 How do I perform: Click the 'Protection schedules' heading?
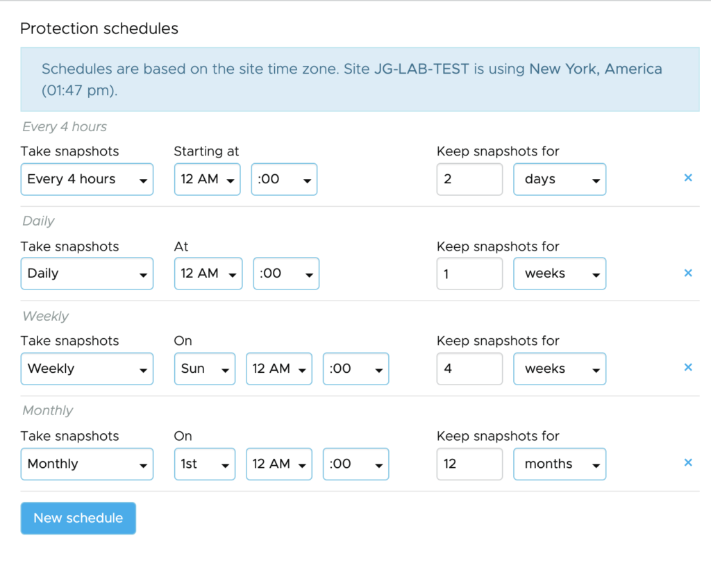coord(99,28)
